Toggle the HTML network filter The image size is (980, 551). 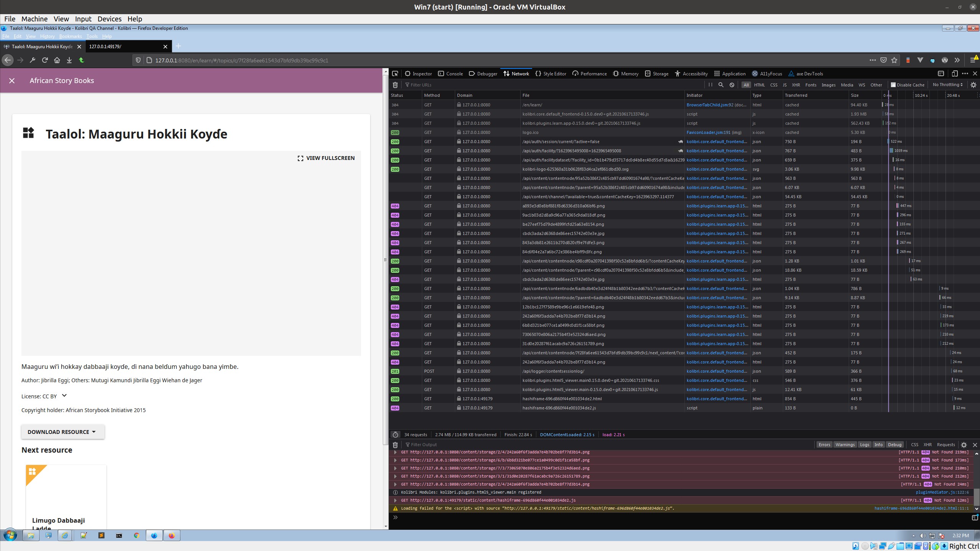click(x=759, y=85)
